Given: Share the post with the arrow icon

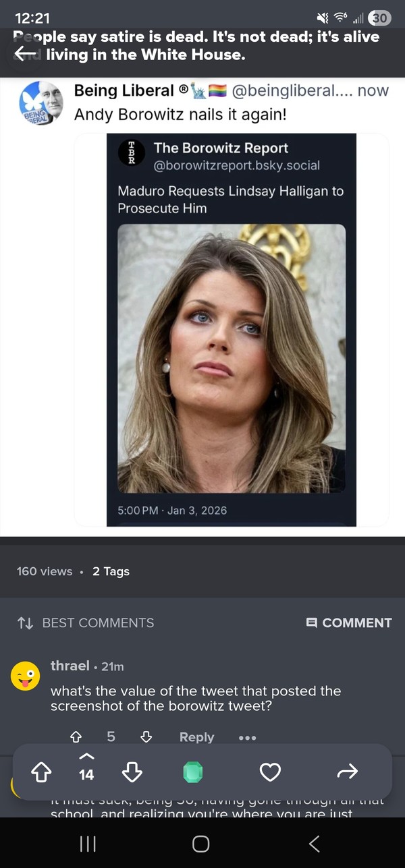Looking at the screenshot, I should 347,772.
